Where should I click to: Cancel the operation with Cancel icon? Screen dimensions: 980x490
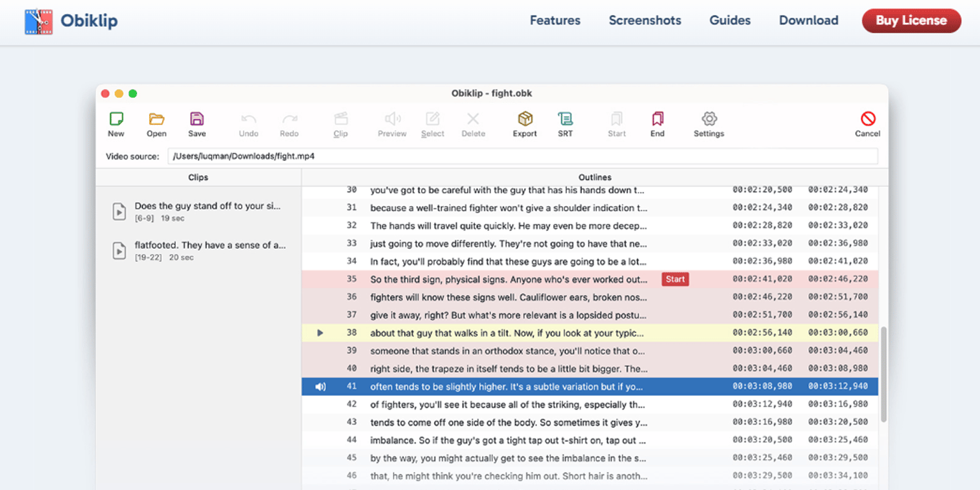[868, 119]
